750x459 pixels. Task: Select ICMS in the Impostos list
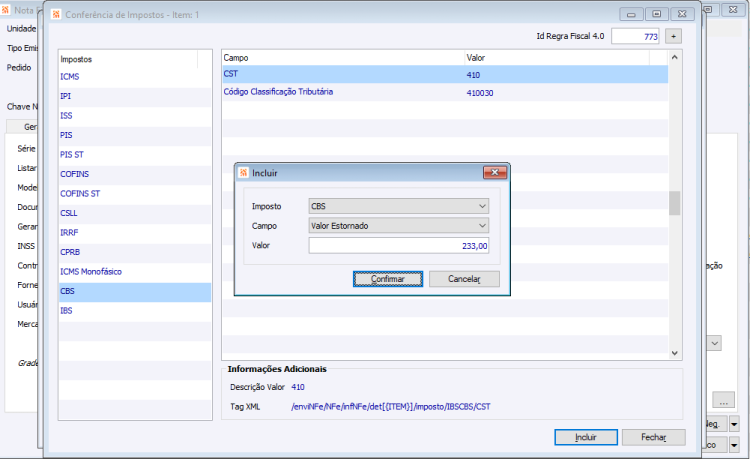point(134,76)
